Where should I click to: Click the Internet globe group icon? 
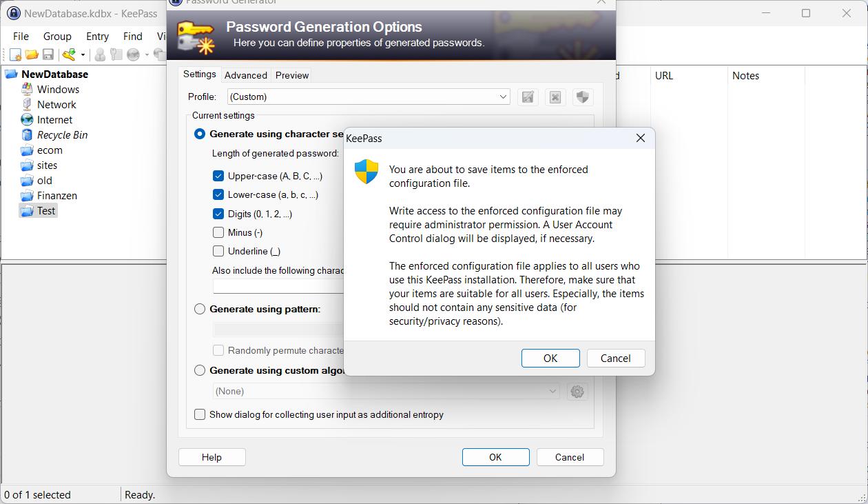(27, 119)
